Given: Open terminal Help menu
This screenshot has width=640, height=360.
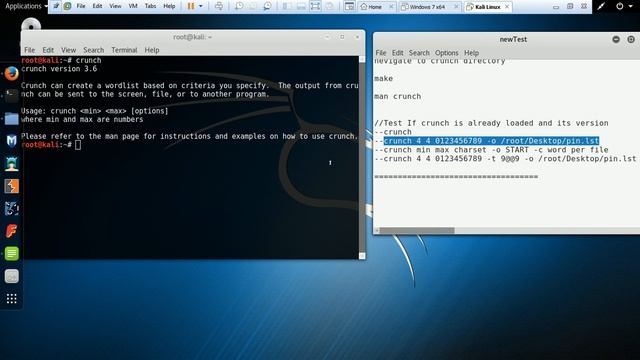Looking at the screenshot, I should tap(152, 50).
